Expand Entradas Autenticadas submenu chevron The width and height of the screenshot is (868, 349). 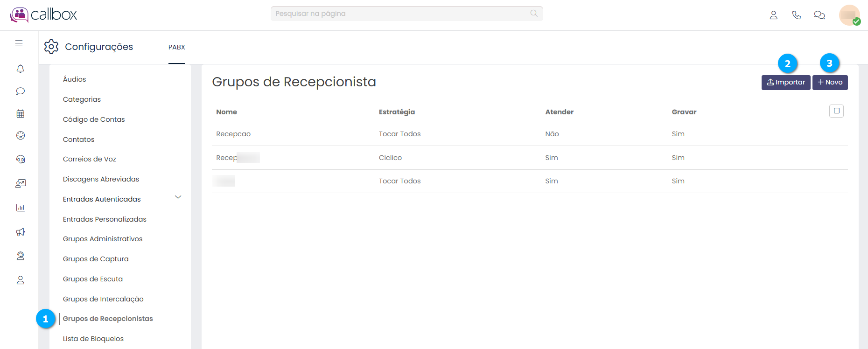[178, 197]
